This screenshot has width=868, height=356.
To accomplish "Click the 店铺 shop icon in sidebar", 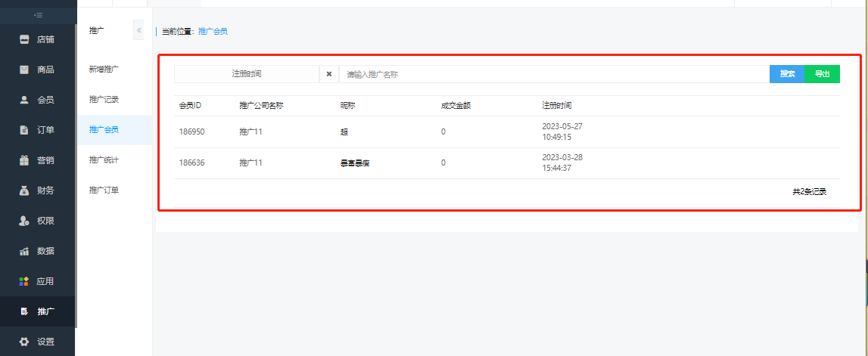I will coord(23,40).
